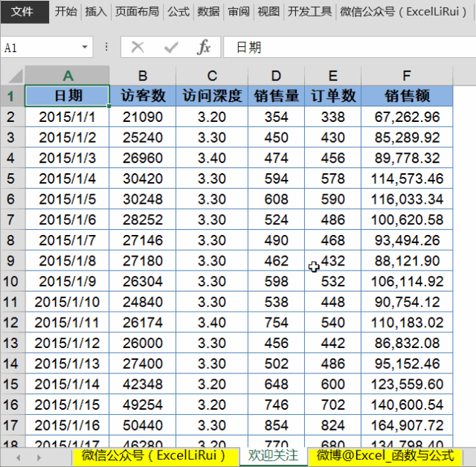476x467 pixels.
Task: Select the yellow 微信公众号 (ExcelLiRui) sheet tab
Action: click(x=155, y=456)
